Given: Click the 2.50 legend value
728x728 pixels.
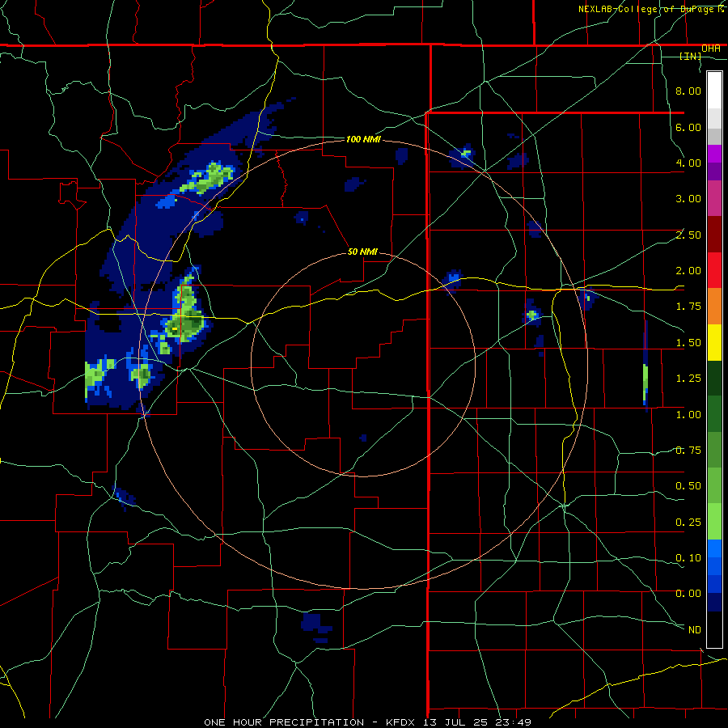Looking at the screenshot, I should point(688,235).
